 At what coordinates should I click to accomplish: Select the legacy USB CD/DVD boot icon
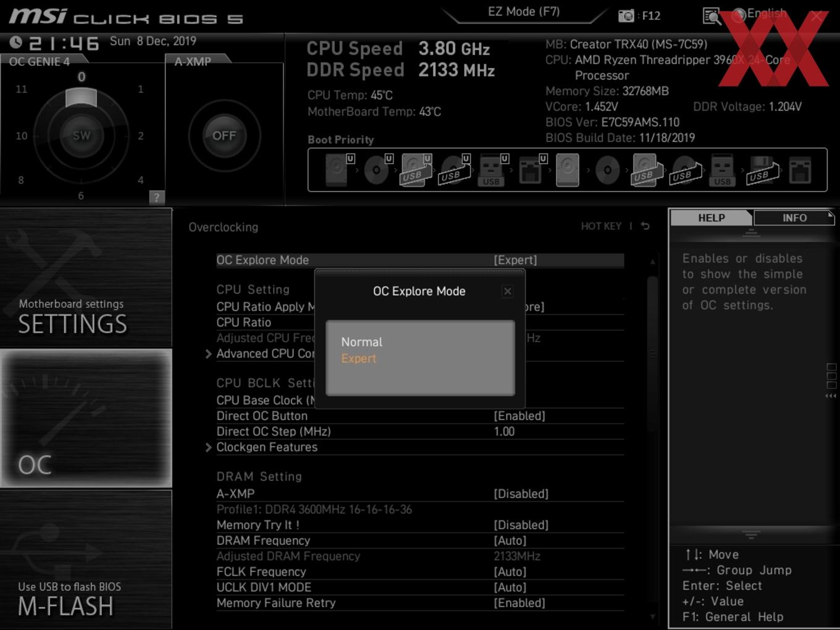coord(685,170)
